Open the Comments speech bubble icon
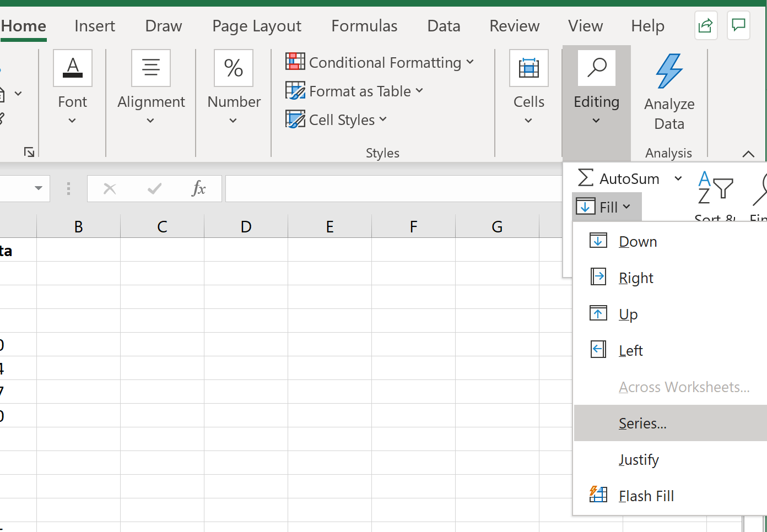767x532 pixels. click(x=738, y=25)
